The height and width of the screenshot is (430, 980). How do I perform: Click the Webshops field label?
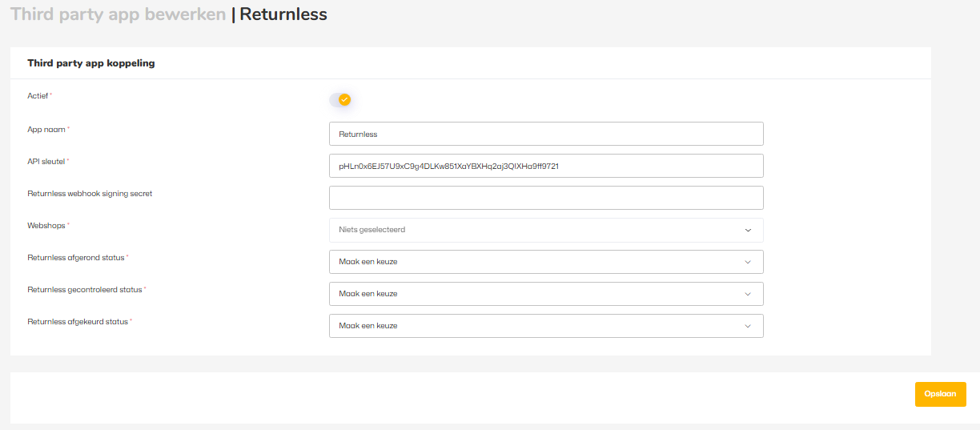pyautogui.click(x=46, y=225)
